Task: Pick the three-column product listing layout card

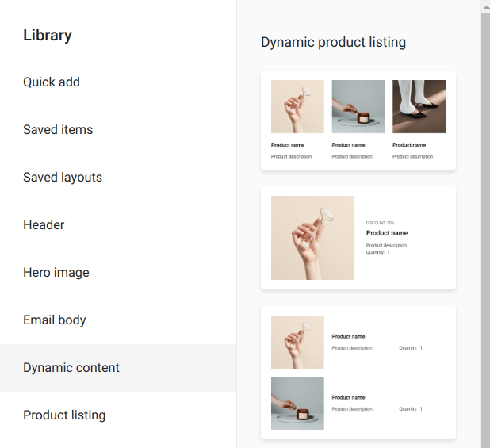Action: tap(358, 121)
